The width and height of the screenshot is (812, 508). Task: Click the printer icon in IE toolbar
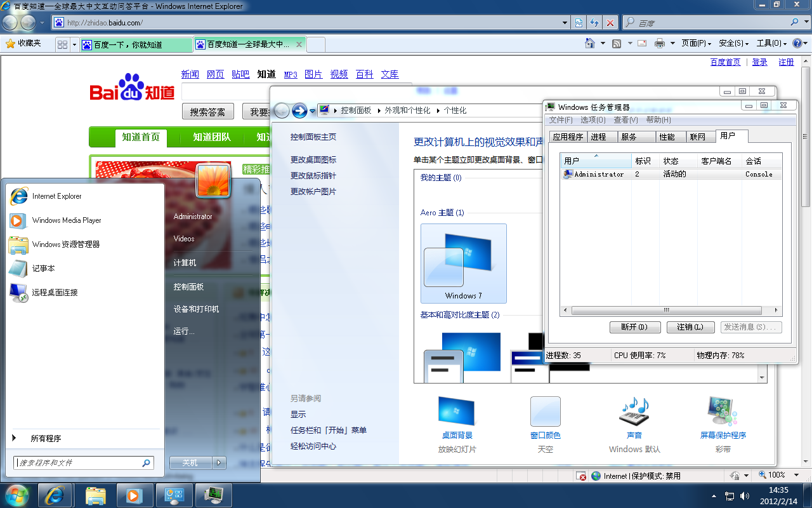point(660,43)
